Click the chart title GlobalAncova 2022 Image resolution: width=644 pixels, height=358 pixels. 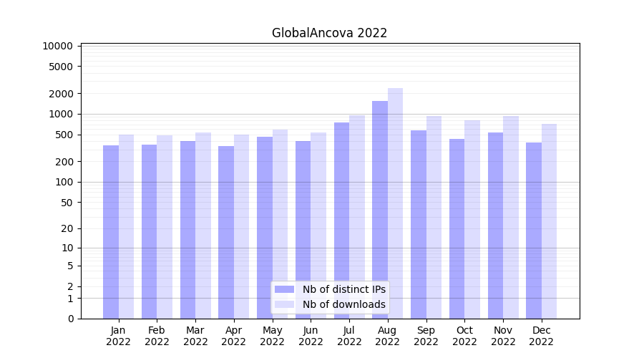point(329,33)
